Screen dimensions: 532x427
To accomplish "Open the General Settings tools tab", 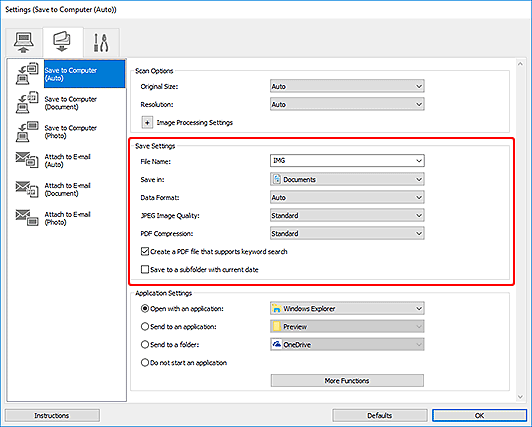I will 101,42.
